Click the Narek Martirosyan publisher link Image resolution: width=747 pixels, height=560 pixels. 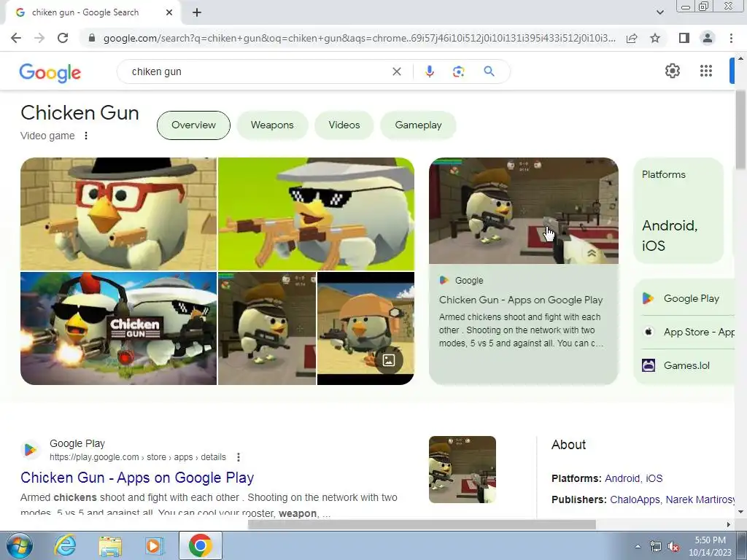coord(700,499)
